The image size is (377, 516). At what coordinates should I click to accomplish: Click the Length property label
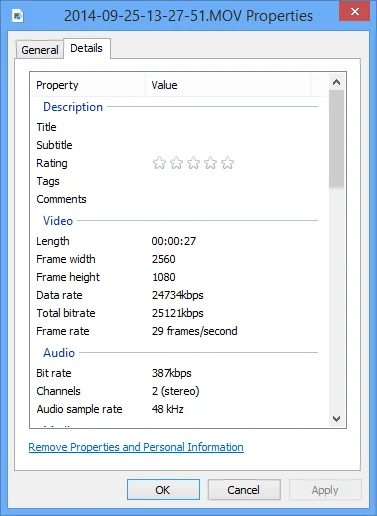tap(53, 241)
